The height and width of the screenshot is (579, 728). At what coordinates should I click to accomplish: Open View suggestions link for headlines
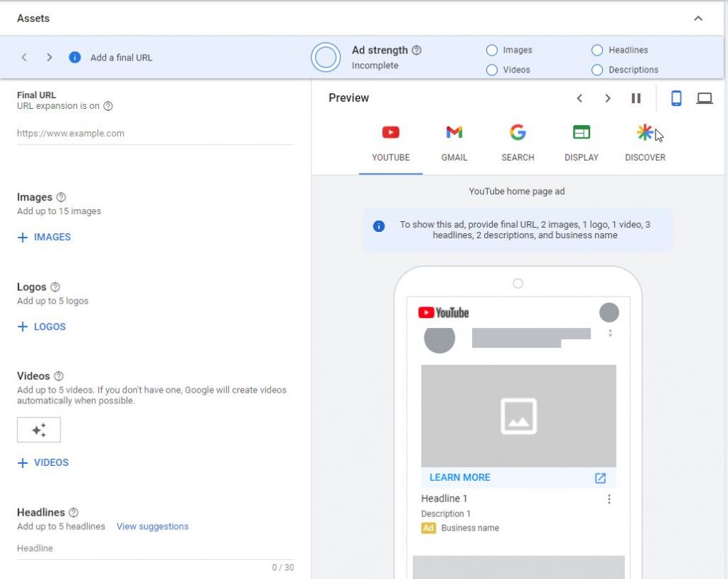click(152, 526)
